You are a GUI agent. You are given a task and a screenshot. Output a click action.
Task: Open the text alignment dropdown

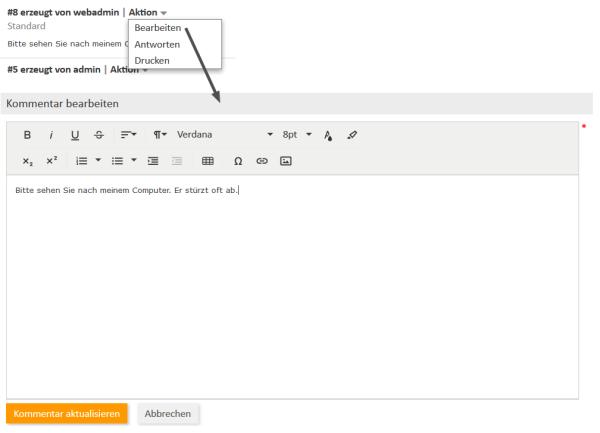[x=128, y=135]
